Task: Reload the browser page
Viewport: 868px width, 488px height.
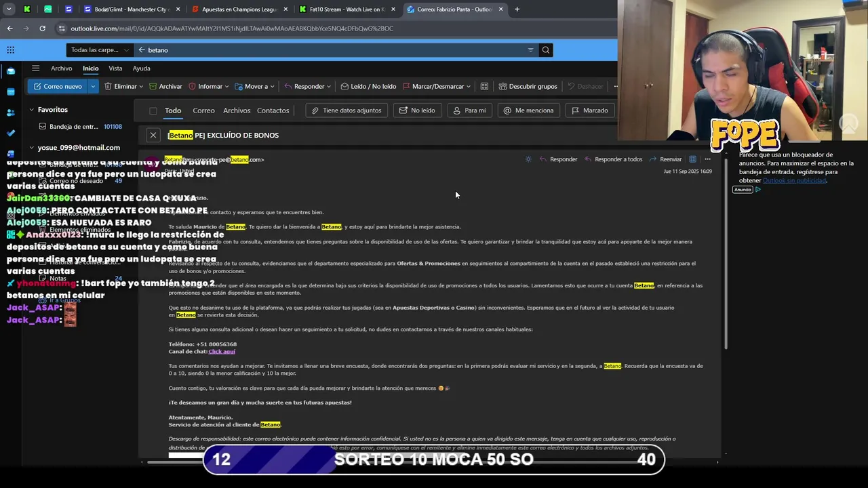Action: click(x=42, y=28)
